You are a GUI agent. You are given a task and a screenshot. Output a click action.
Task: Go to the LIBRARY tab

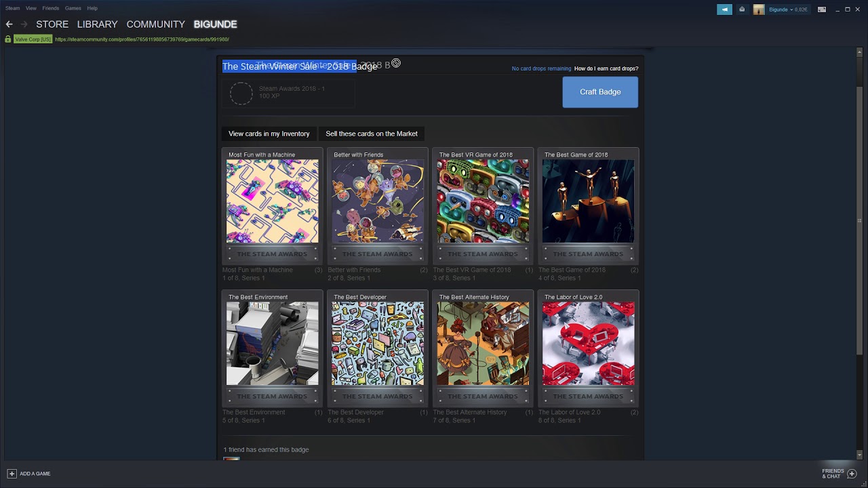[x=98, y=24]
